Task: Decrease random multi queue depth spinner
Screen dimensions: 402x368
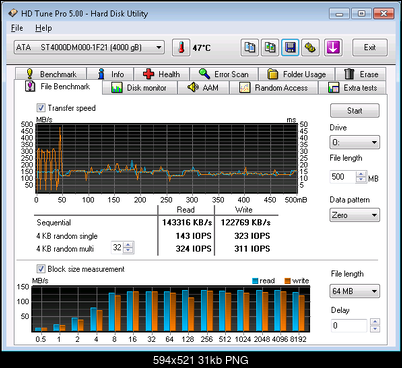Action: (x=128, y=251)
